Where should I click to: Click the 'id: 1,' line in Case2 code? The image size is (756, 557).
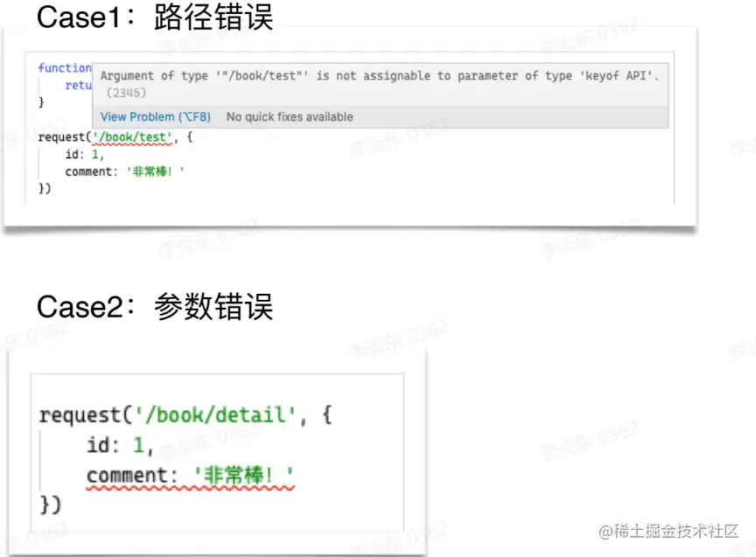(120, 445)
